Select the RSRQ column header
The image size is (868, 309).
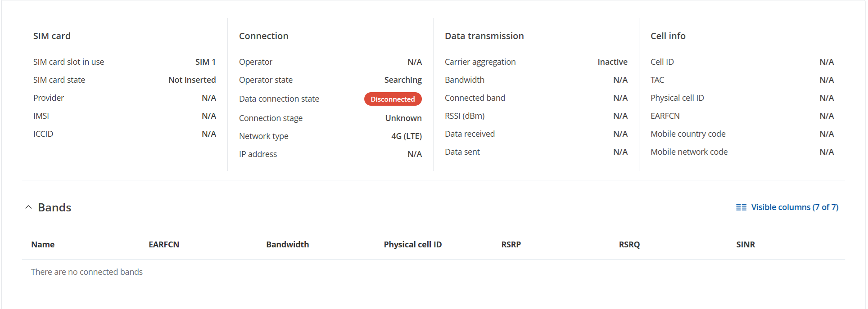click(x=629, y=245)
